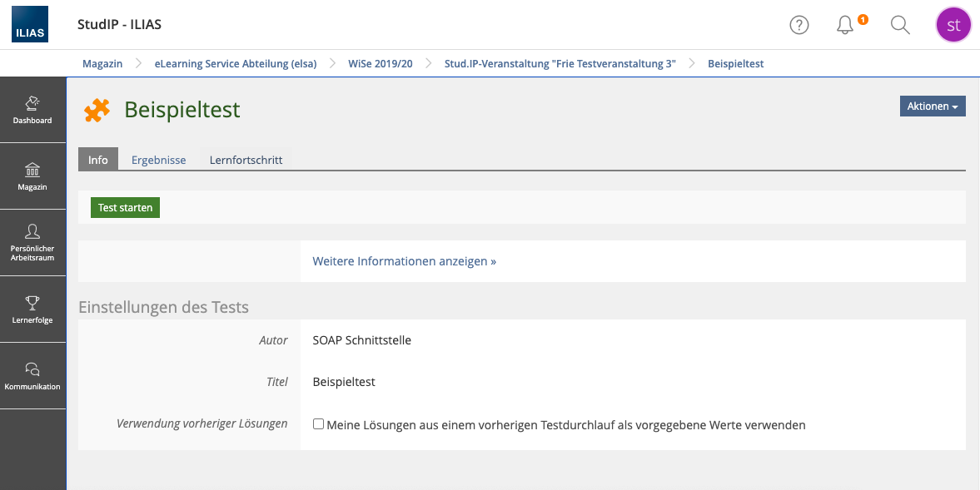Open Dashboard in the sidebar

coord(32,109)
